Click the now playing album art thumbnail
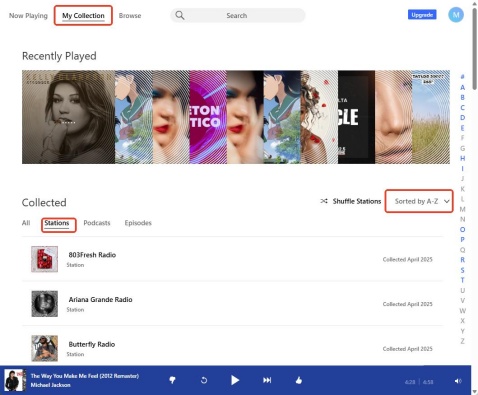 click(x=15, y=380)
